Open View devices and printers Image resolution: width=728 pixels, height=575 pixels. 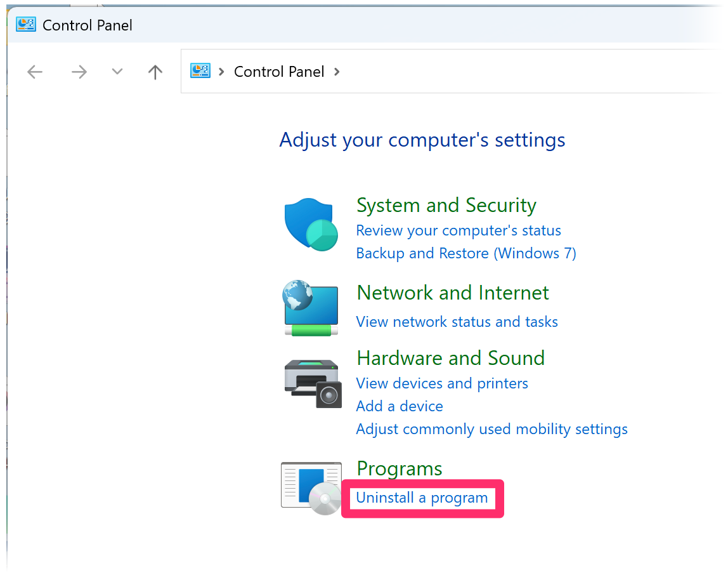click(x=442, y=383)
